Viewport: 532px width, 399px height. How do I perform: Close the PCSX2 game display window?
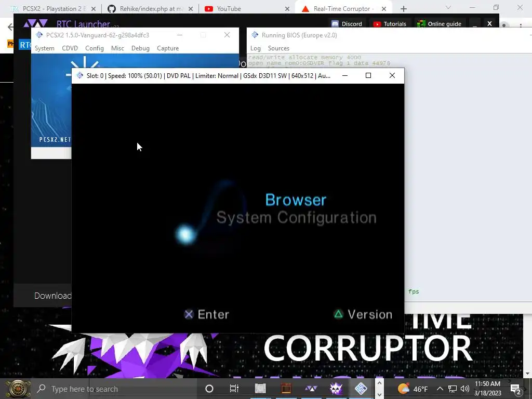click(x=392, y=75)
